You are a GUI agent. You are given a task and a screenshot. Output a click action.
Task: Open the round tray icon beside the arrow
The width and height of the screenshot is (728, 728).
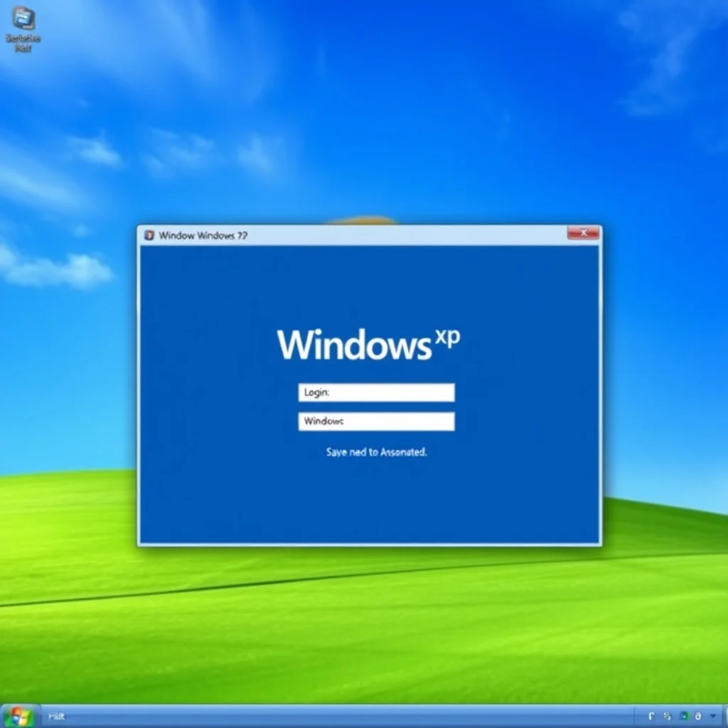coord(697,717)
